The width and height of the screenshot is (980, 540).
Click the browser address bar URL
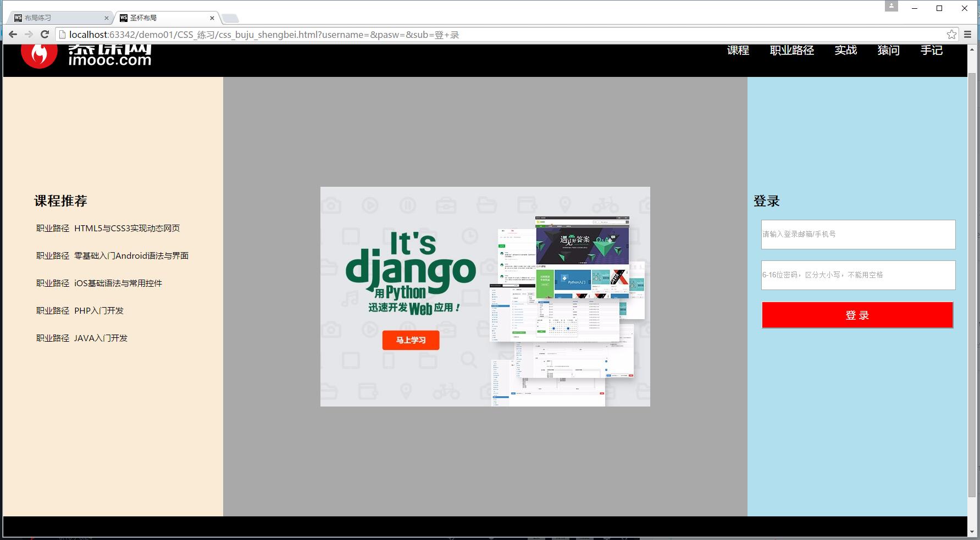(x=264, y=35)
